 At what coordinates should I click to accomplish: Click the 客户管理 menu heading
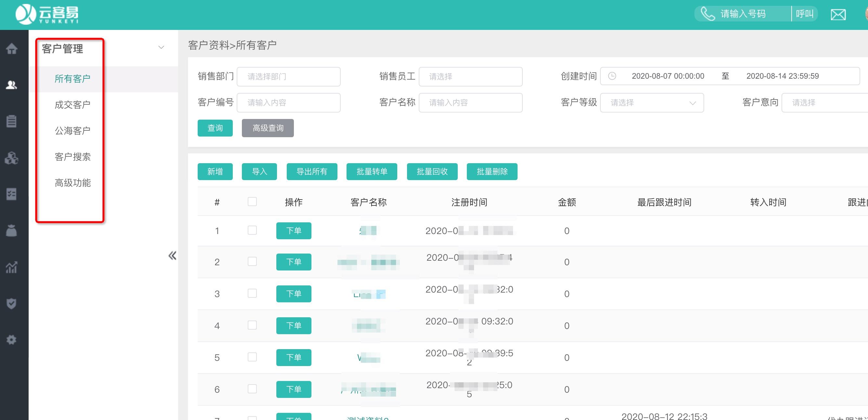(62, 49)
